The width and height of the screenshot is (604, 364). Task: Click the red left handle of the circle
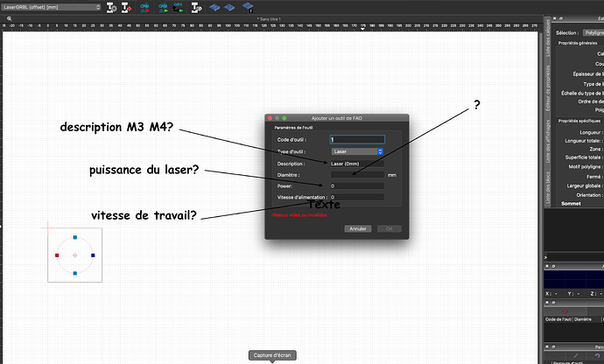(x=57, y=255)
